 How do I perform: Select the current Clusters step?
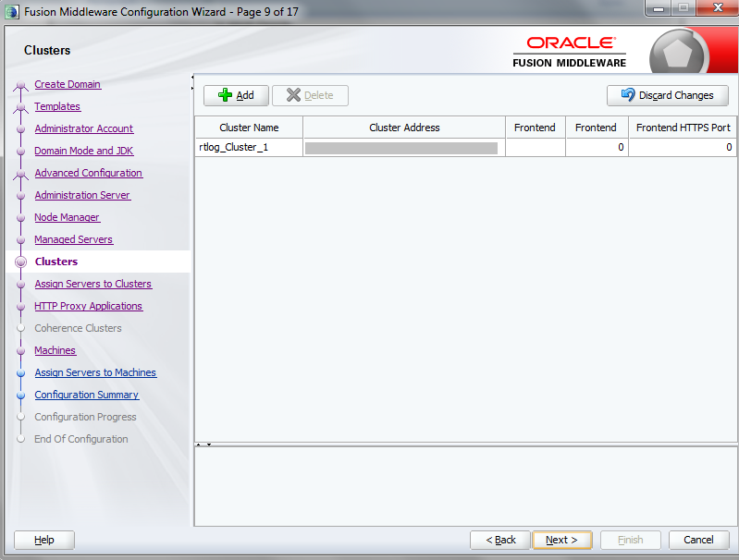tap(56, 262)
